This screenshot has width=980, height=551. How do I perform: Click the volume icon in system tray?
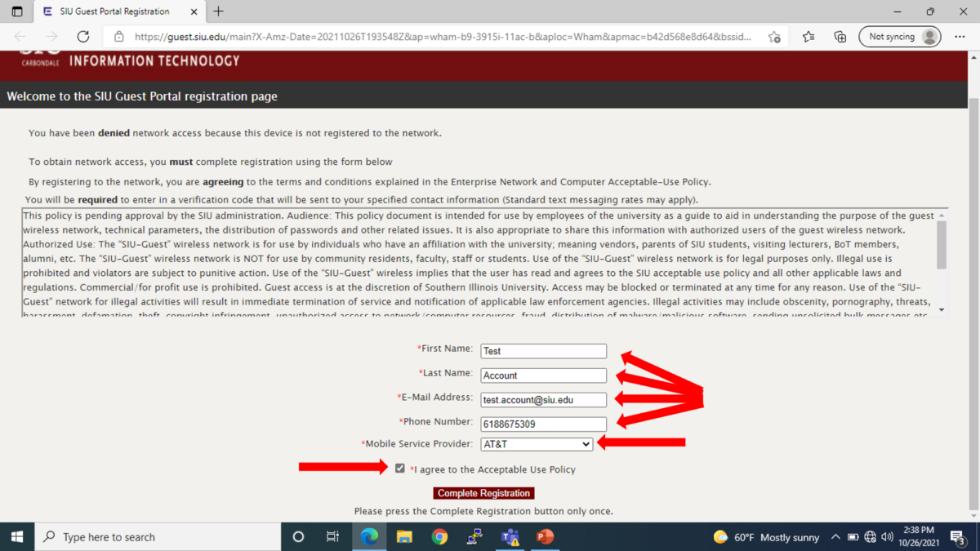point(887,536)
